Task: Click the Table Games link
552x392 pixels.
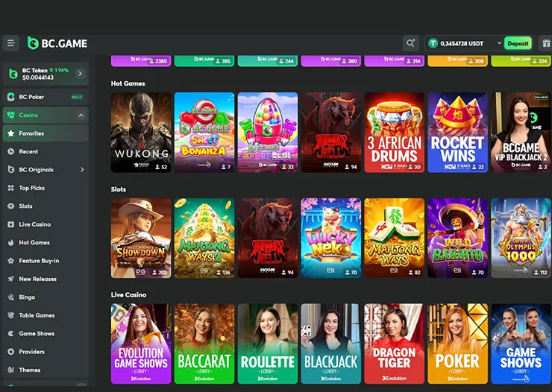Action: [46, 315]
